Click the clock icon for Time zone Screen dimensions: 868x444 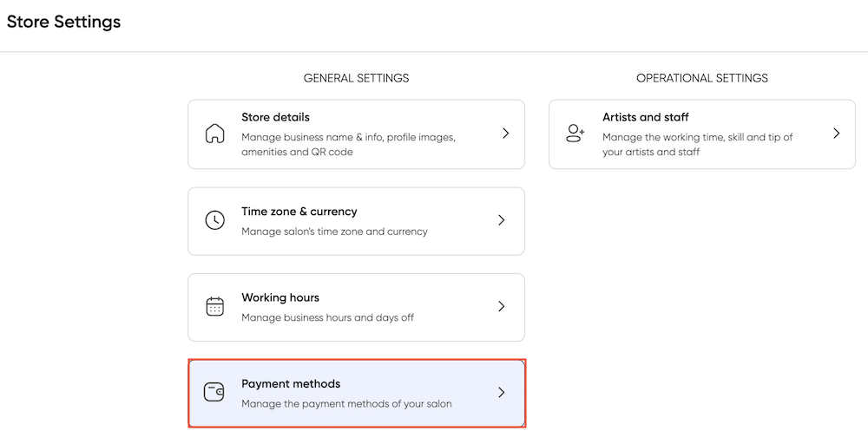click(214, 220)
